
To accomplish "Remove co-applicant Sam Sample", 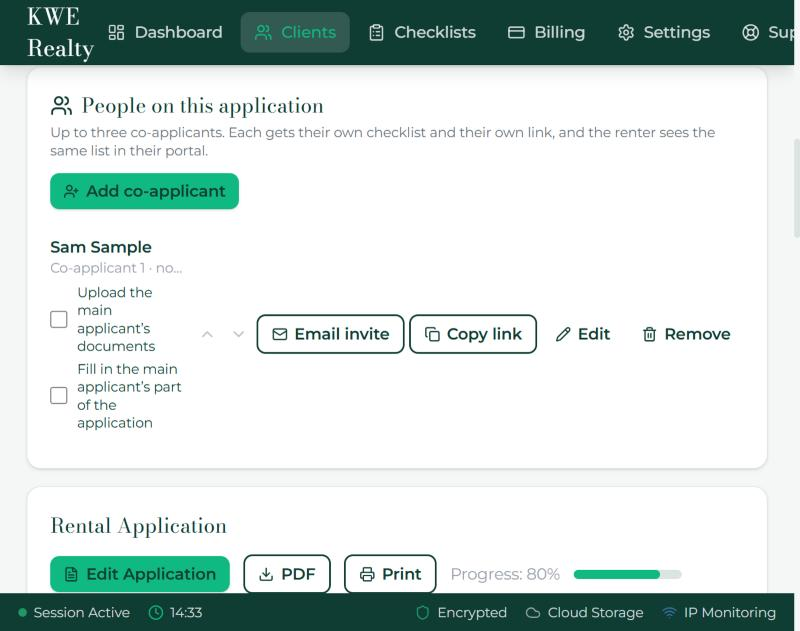I will coord(686,334).
